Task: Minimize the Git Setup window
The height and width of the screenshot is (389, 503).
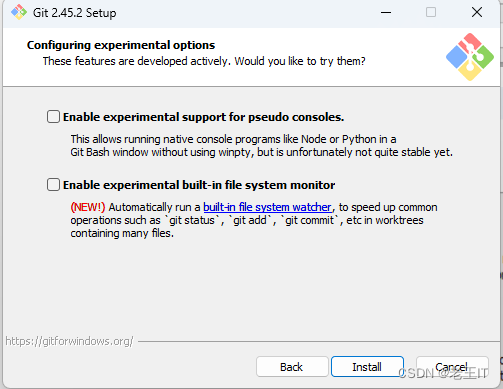Action: tap(386, 12)
